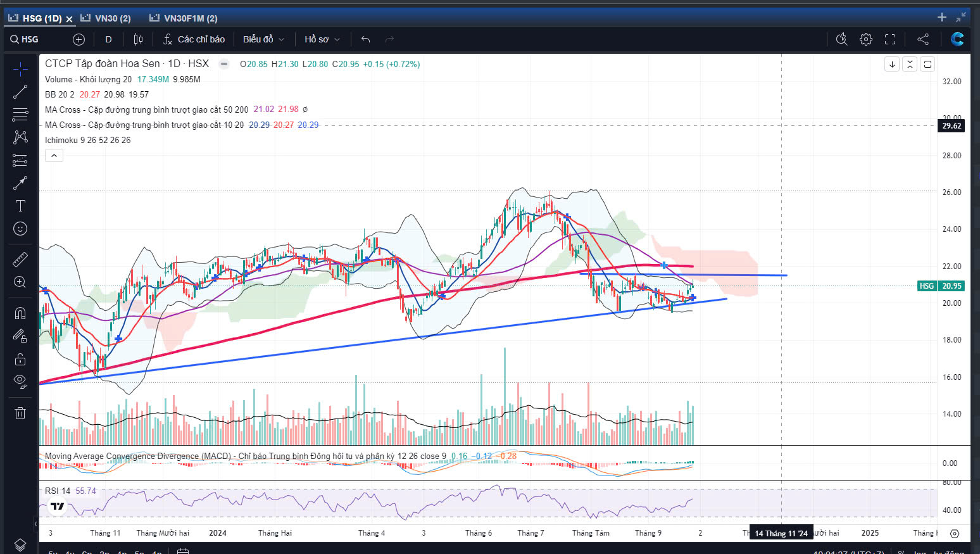Close the HSG (1D) tab
This screenshot has height=554, width=980.
(x=70, y=19)
